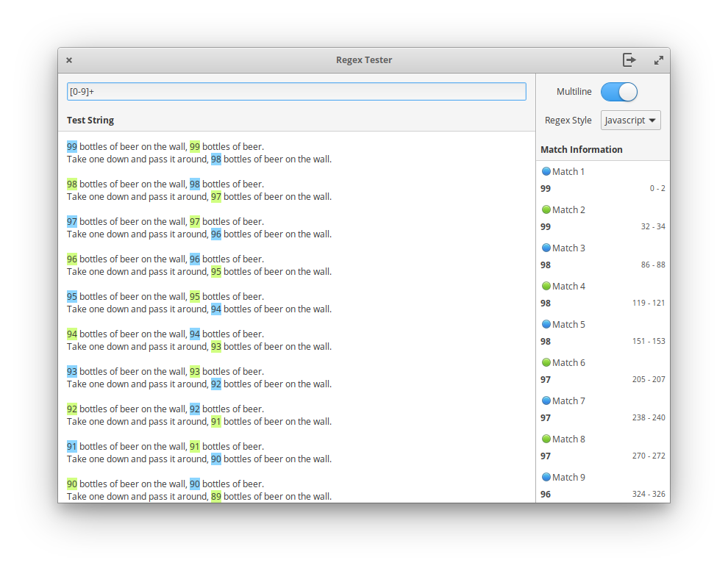This screenshot has width=728, height=571.
Task: Click the range value 0 - 2
Action: pyautogui.click(x=657, y=188)
